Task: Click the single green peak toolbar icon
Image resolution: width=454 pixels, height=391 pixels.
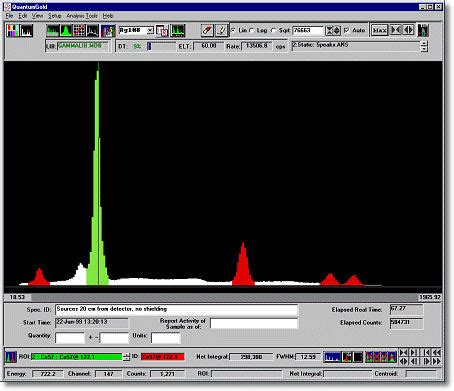Action: tap(66, 31)
